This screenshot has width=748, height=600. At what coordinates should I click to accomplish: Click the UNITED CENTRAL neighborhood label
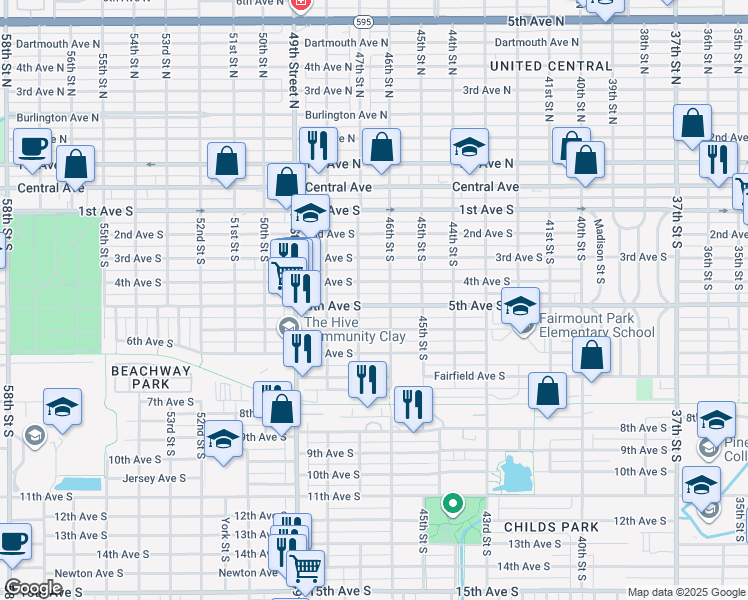click(551, 66)
